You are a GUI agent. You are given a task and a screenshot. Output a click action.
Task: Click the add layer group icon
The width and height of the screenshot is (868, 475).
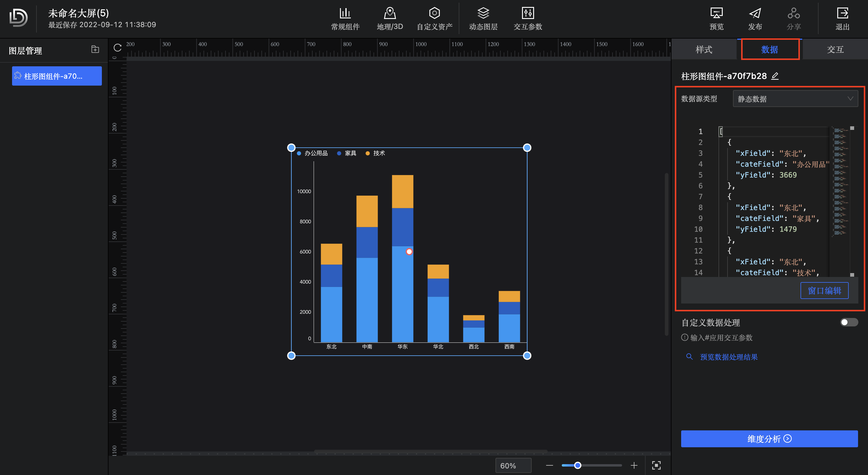click(95, 49)
